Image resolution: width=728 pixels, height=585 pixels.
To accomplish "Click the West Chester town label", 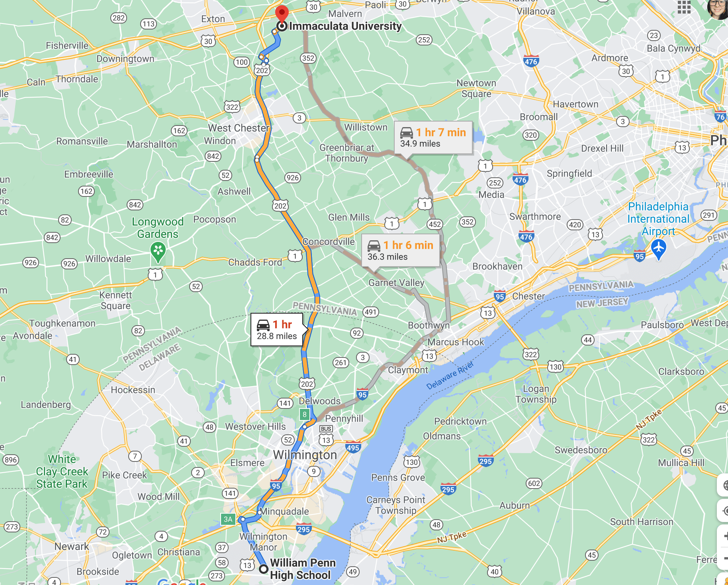I will click(239, 128).
